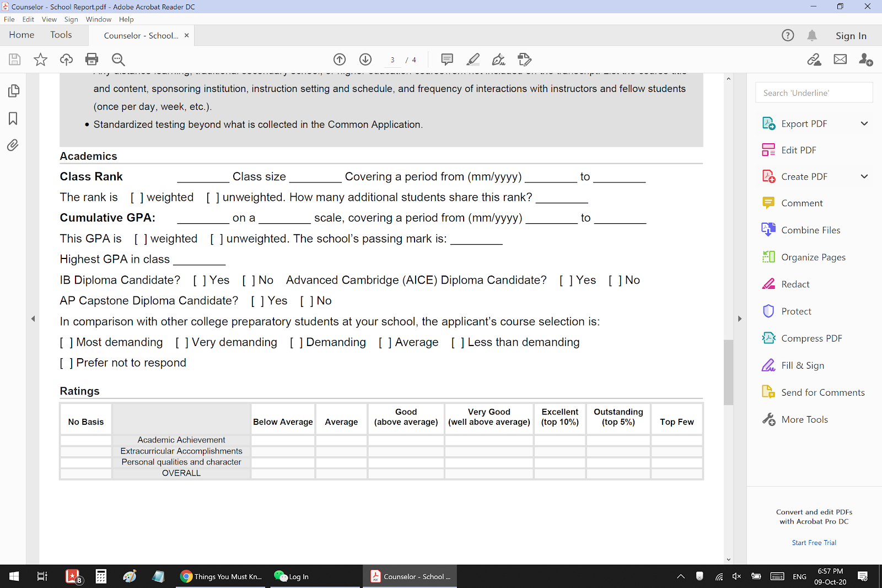Screen dimensions: 882x588
Task: Click the Sign In button
Action: [x=851, y=36]
